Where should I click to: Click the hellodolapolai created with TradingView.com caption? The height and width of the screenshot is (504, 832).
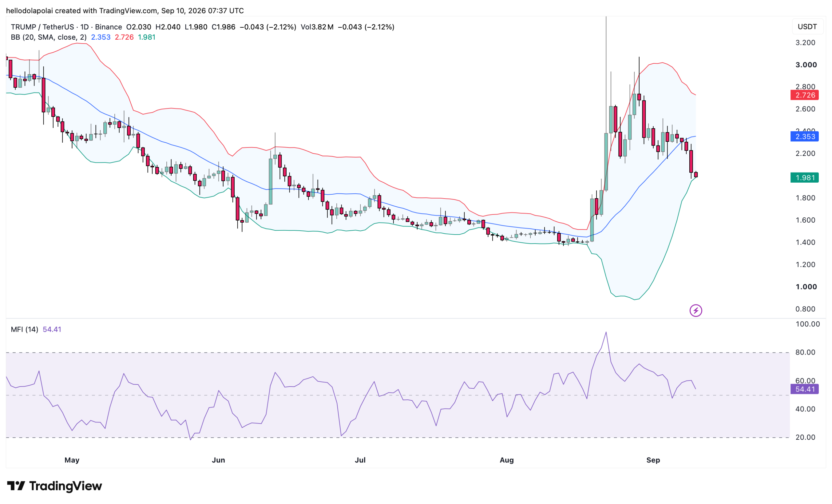pos(125,11)
